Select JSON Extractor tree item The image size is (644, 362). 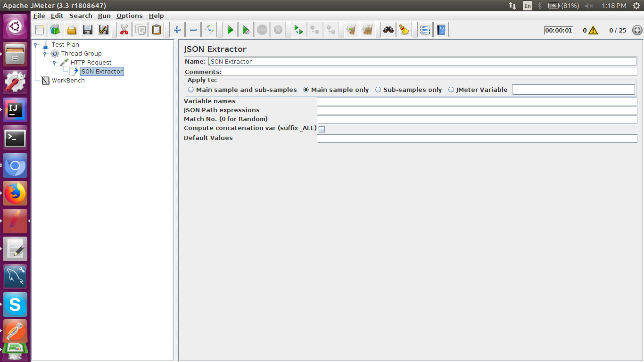[x=101, y=71]
